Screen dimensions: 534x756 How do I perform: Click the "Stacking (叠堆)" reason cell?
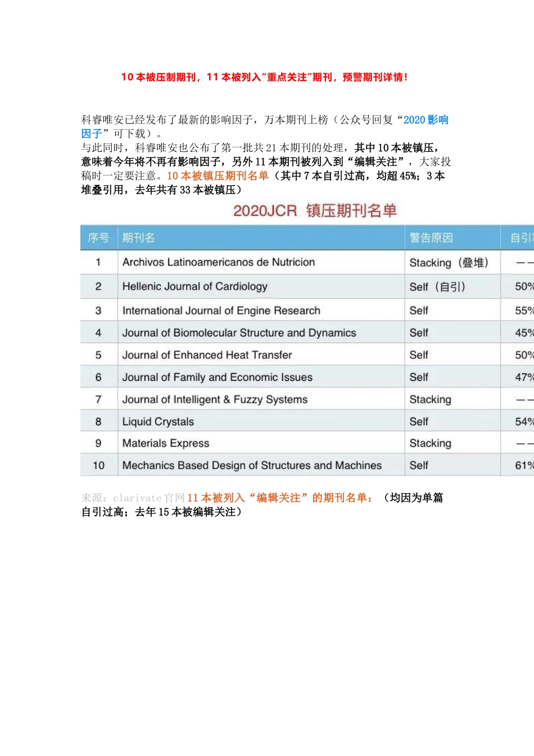(x=449, y=263)
